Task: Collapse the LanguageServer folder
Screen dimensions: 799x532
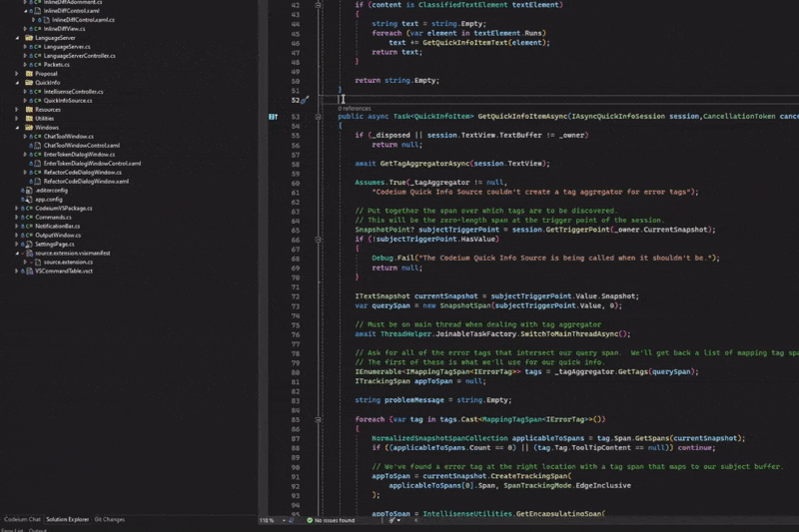Action: click(17, 38)
